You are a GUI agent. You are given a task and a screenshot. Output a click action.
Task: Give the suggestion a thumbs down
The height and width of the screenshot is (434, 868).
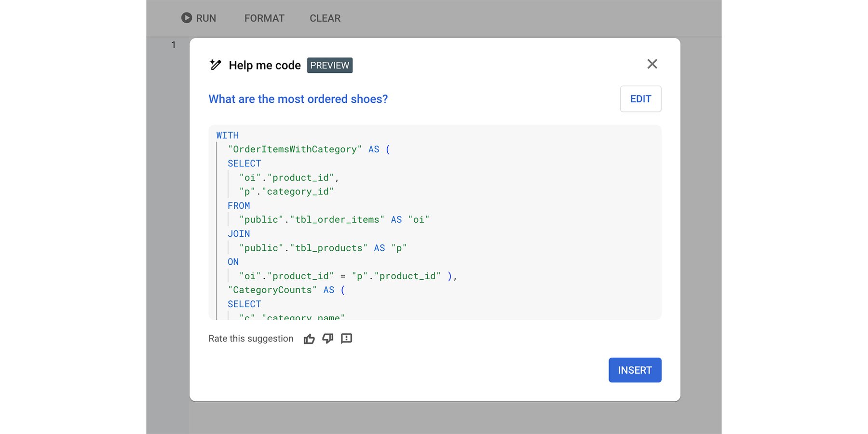click(328, 339)
